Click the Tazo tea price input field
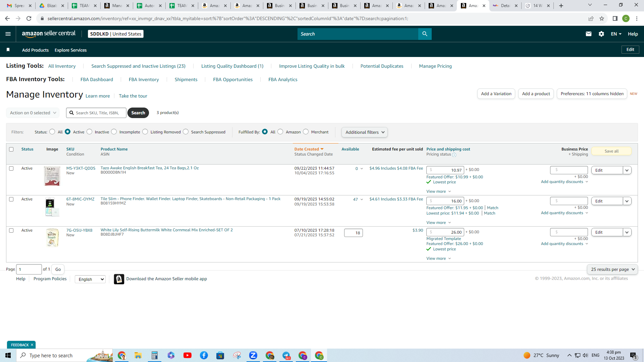This screenshot has height=362, width=644. (445, 170)
